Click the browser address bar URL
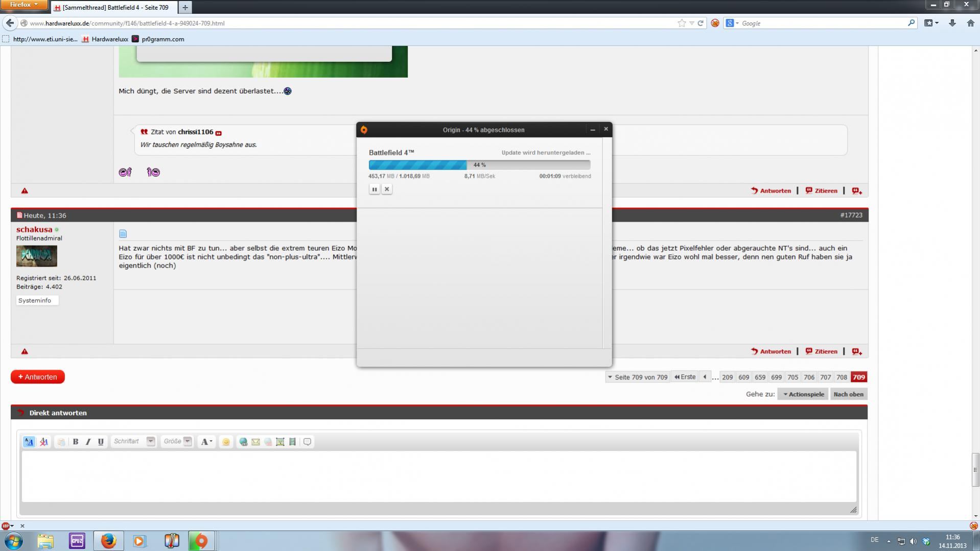Image resolution: width=980 pixels, height=551 pixels. coord(127,23)
